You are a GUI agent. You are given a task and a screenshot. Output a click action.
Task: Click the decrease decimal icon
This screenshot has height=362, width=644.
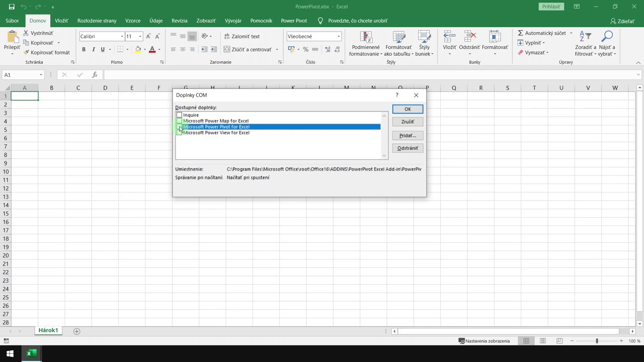pyautogui.click(x=337, y=49)
